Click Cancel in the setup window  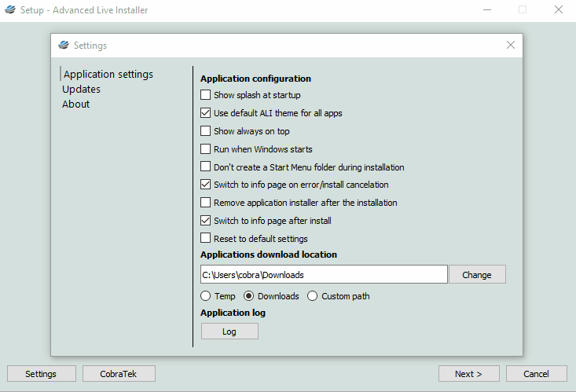(537, 374)
